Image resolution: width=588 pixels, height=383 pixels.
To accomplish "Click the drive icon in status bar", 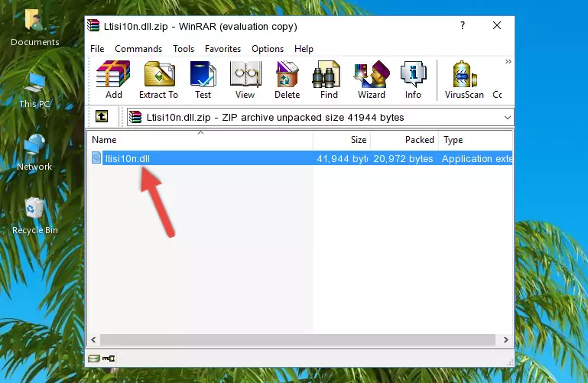I will 94,359.
